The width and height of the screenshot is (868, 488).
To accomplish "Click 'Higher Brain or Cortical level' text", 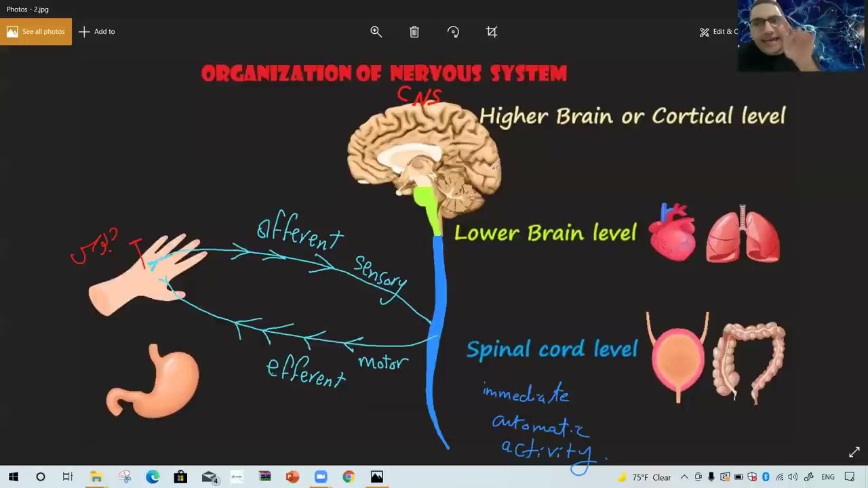I will [632, 116].
